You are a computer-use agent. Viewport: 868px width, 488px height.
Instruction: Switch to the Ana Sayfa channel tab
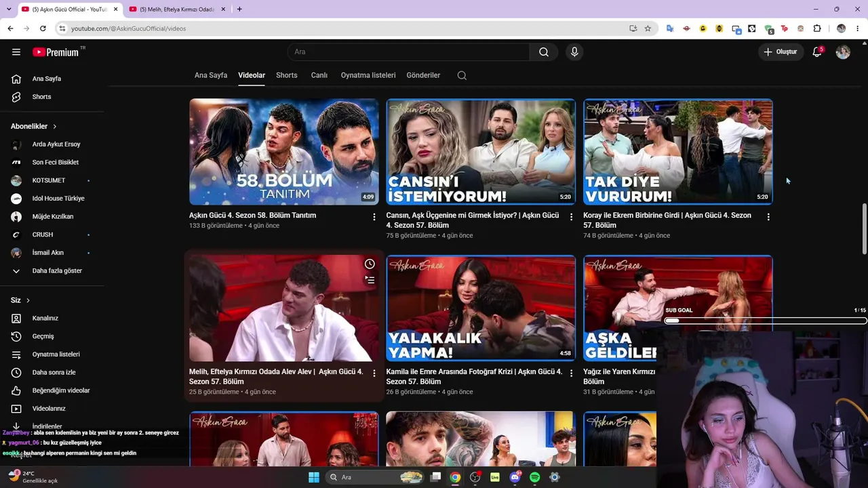(x=211, y=75)
